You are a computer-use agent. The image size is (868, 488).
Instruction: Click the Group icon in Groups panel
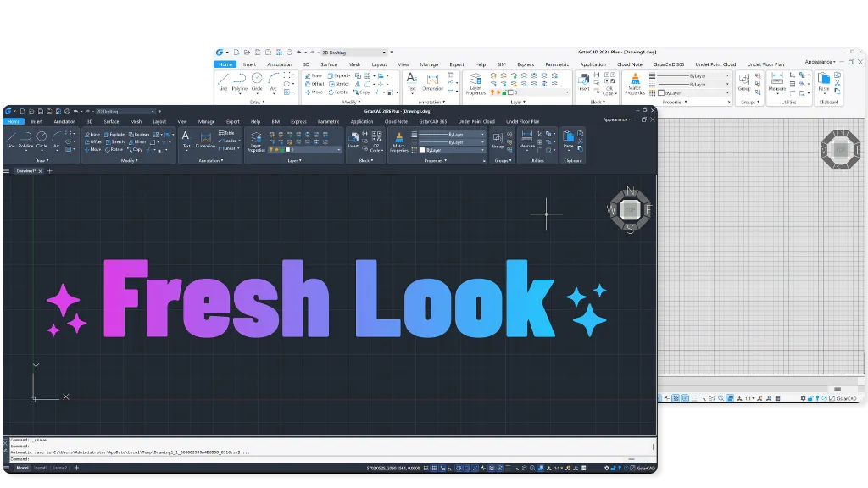(x=498, y=140)
